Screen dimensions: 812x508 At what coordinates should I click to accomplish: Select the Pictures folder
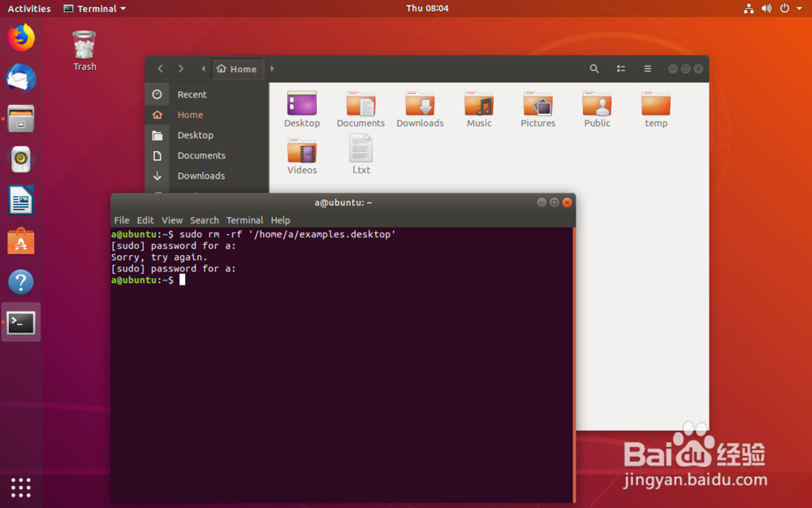(538, 109)
